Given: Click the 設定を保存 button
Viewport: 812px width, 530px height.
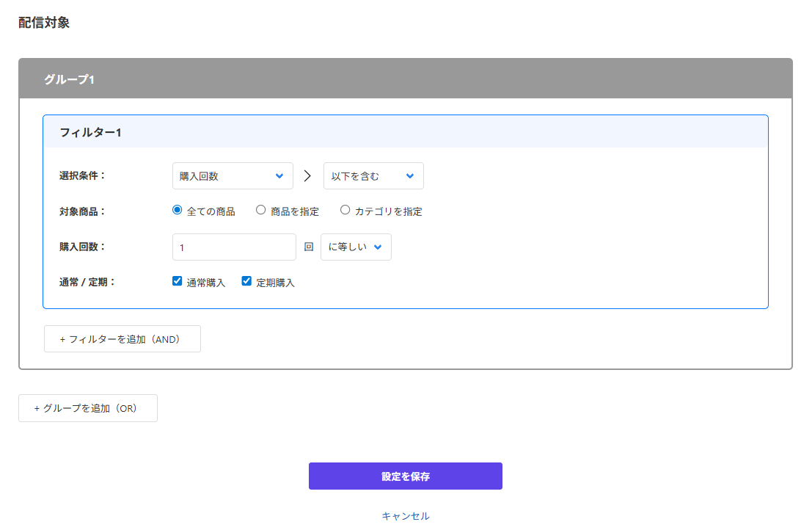Looking at the screenshot, I should 405,476.
